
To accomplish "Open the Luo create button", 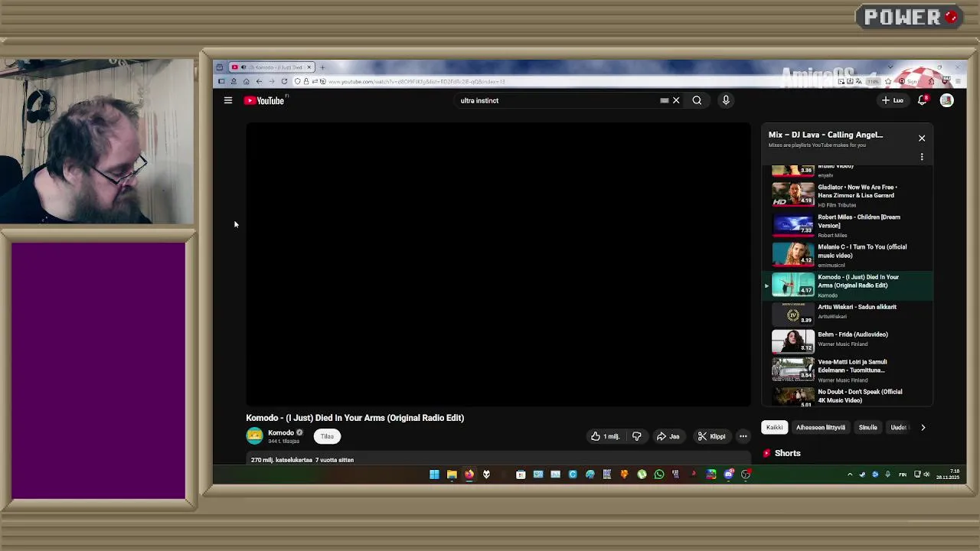I will coord(893,100).
